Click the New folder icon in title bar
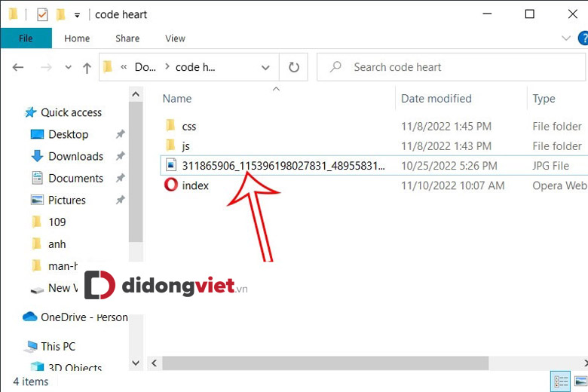Image resolution: width=588 pixels, height=392 pixels. 60,14
